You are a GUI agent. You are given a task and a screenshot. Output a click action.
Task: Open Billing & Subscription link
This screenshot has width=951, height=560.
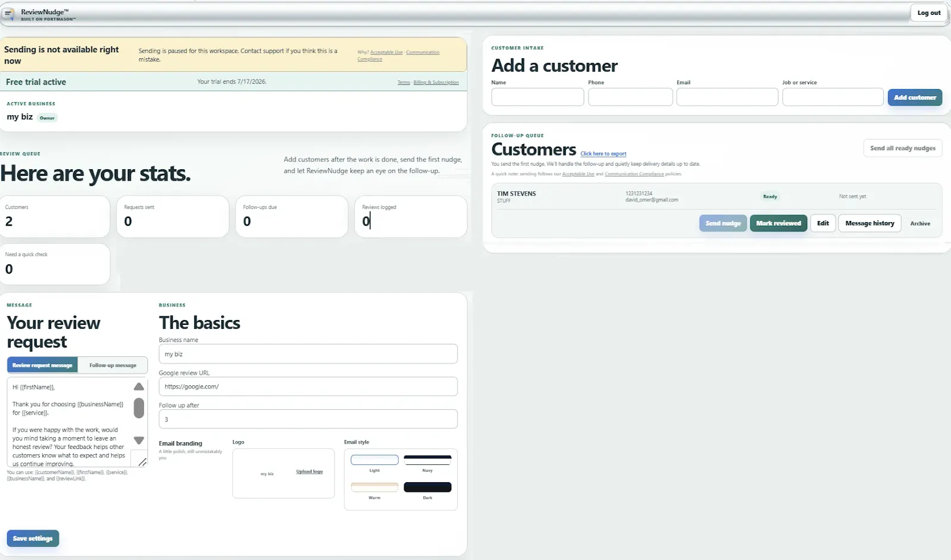coord(436,83)
